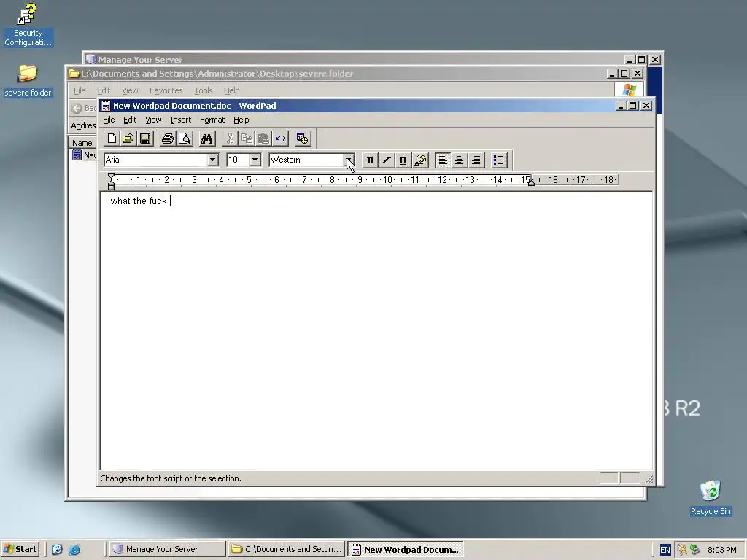
Task: Click inside the font name field
Action: click(156, 160)
